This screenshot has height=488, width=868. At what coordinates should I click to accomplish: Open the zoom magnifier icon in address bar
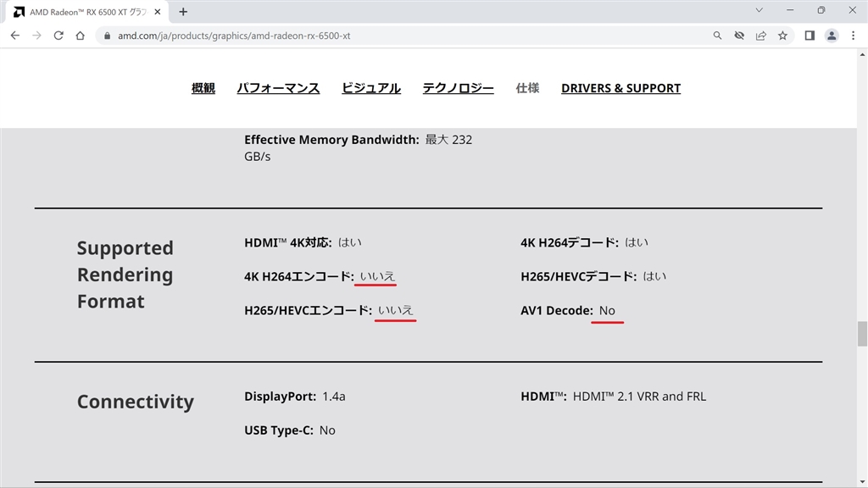717,36
